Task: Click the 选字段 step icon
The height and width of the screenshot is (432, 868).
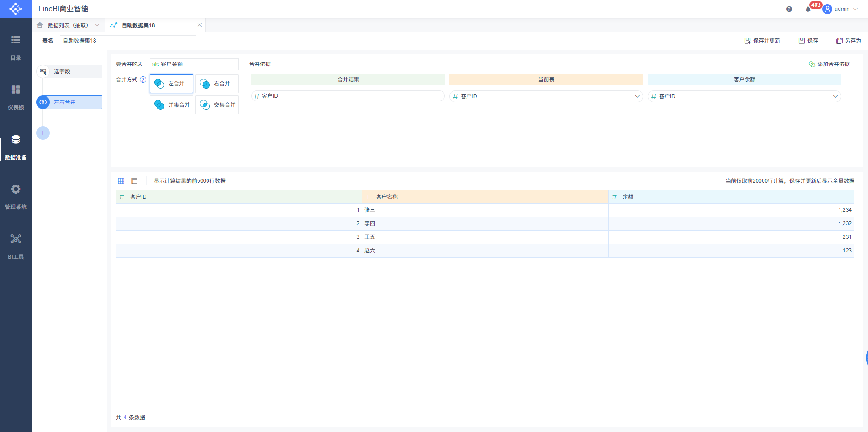Action: [43, 71]
